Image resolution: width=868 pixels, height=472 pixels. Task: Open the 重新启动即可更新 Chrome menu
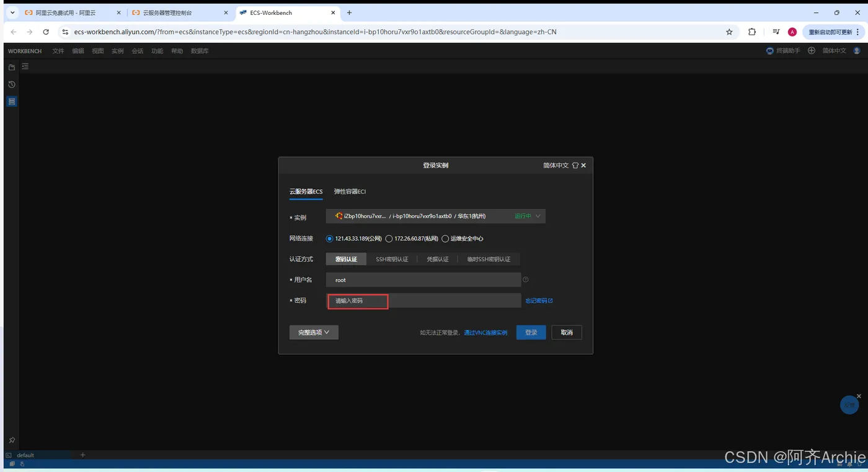pyautogui.click(x=834, y=32)
